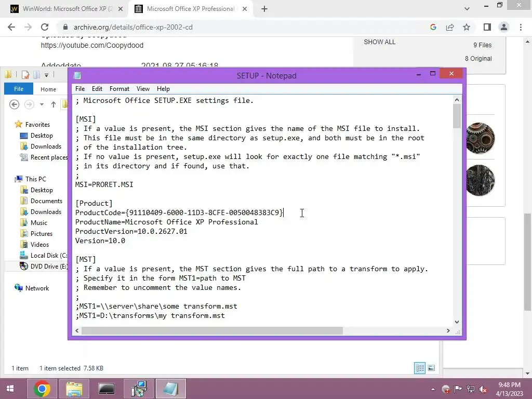Click Notepad title bar icon

coord(77,75)
